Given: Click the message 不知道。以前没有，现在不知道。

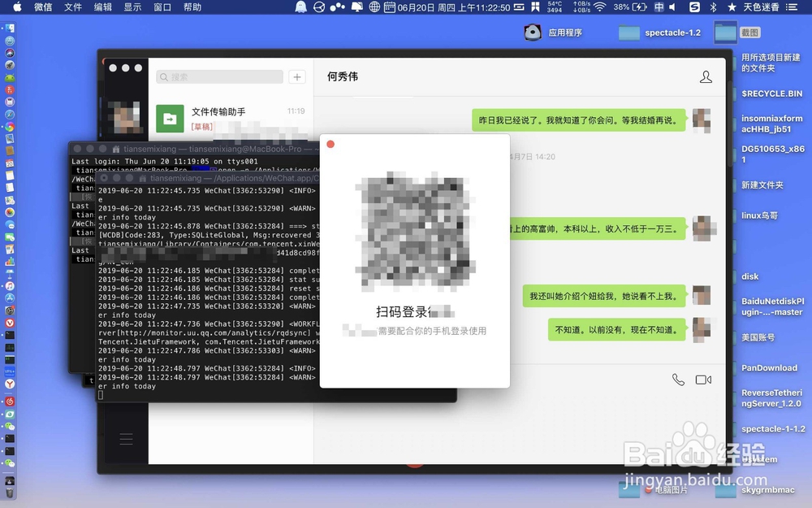Looking at the screenshot, I should tap(617, 330).
